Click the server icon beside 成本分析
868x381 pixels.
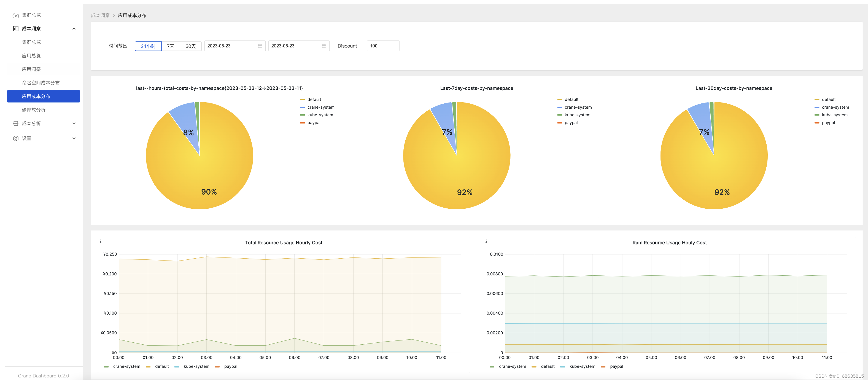coord(15,124)
